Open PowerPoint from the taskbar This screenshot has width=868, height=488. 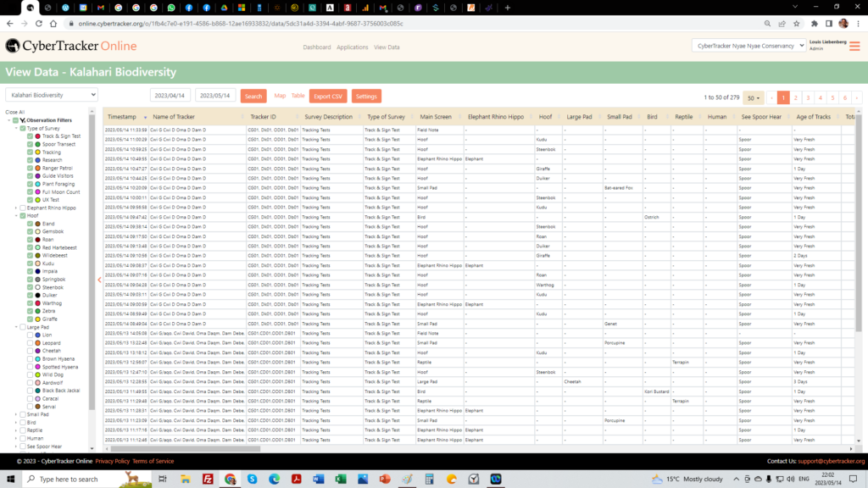(385, 480)
